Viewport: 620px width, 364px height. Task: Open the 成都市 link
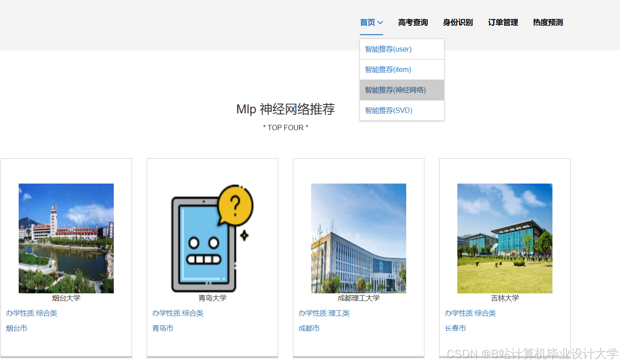click(x=309, y=328)
